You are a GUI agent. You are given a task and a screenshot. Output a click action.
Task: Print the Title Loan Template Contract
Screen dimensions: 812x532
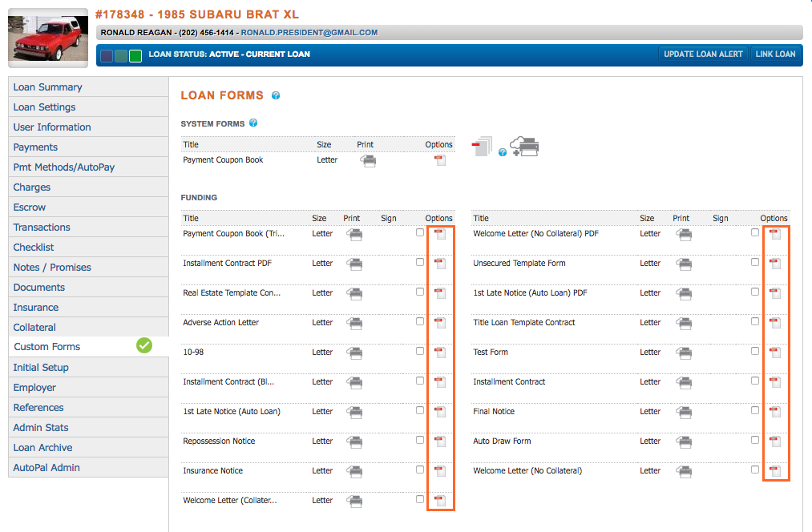pos(684,324)
